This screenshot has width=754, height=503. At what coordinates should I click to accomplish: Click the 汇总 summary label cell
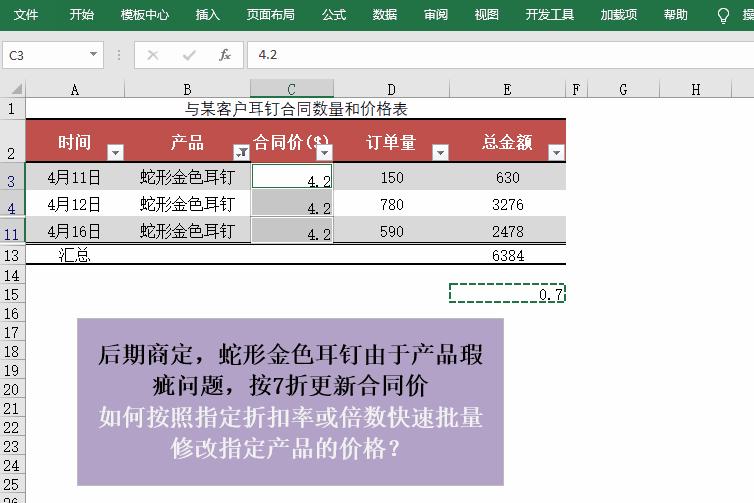75,255
